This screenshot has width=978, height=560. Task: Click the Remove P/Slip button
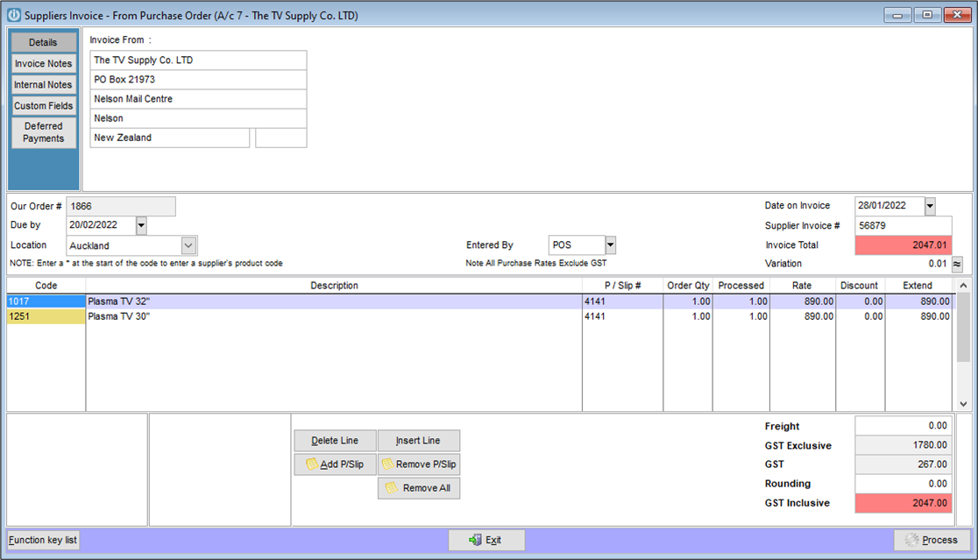(x=419, y=464)
